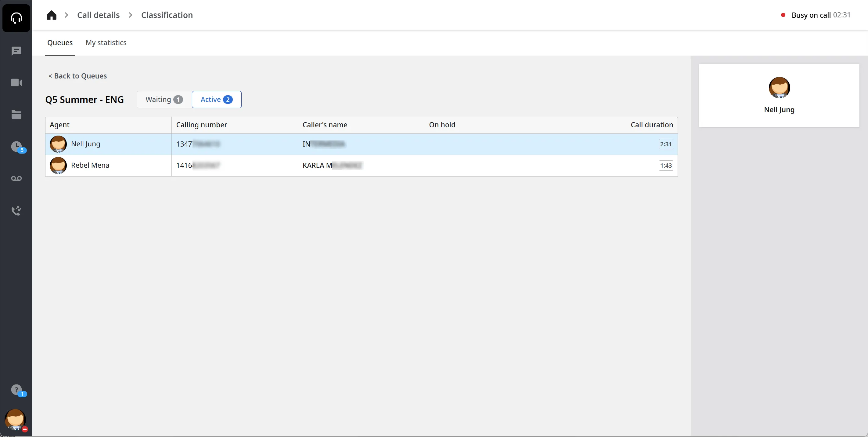Image resolution: width=868 pixels, height=437 pixels.
Task: Click Busy on call status text
Action: coord(811,15)
